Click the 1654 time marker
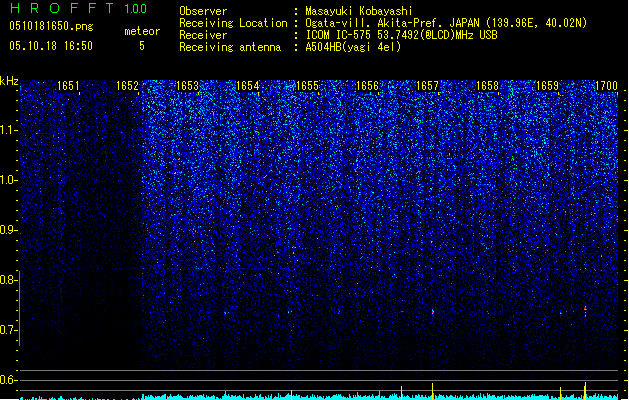The image size is (629, 400). coord(248,86)
